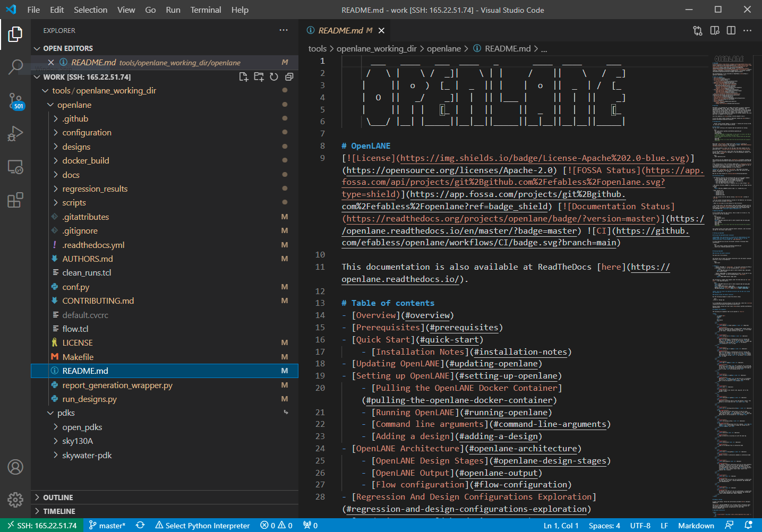This screenshot has height=532, width=762.
Task: Open the Manage settings gear
Action: coord(15,500)
